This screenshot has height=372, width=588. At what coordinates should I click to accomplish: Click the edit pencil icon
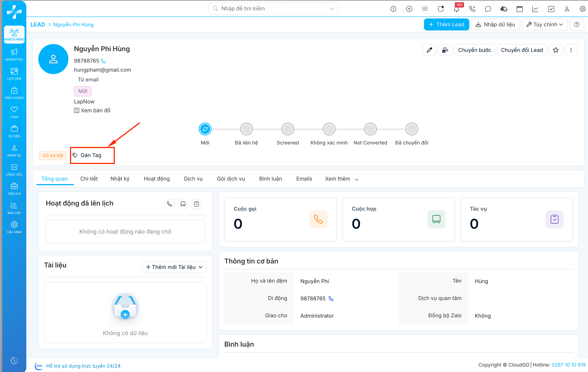click(429, 50)
